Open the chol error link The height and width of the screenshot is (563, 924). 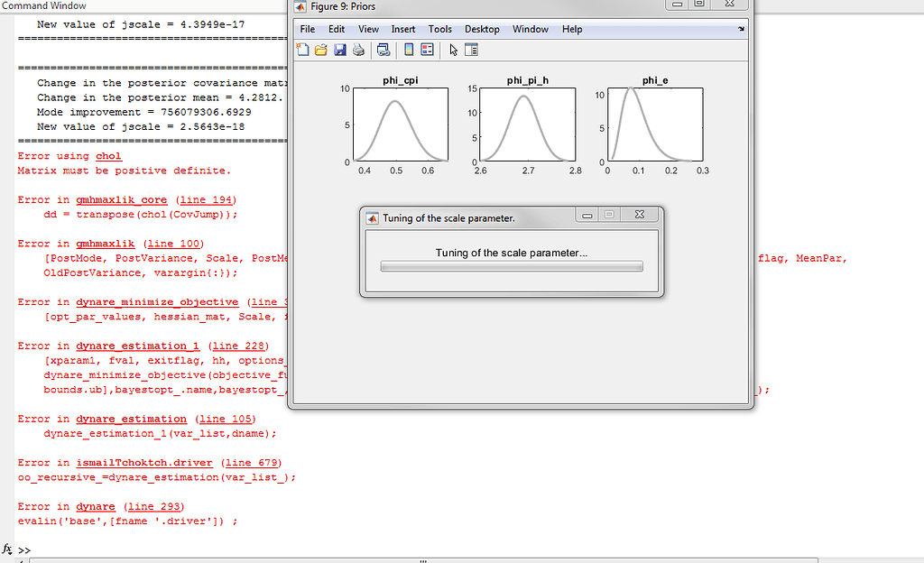tap(107, 155)
